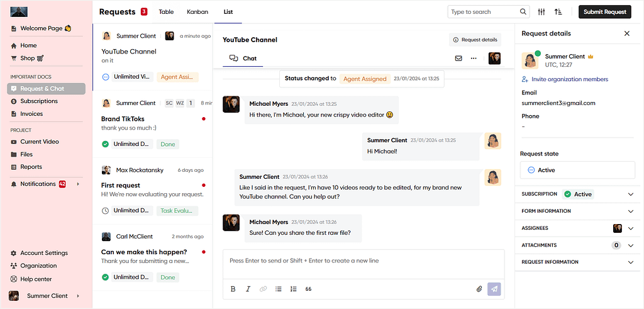Click the Submit Request button
The image size is (644, 309).
tap(604, 12)
